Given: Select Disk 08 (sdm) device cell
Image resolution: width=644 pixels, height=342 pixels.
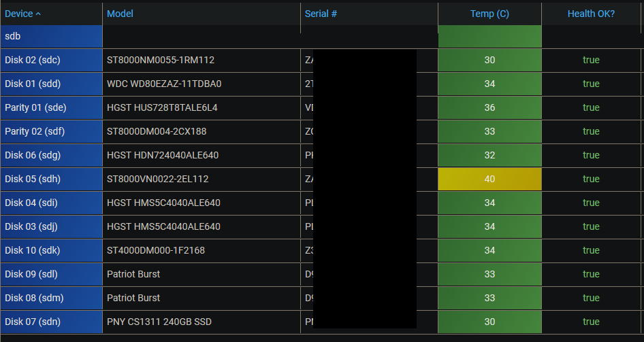Looking at the screenshot, I should 51,298.
